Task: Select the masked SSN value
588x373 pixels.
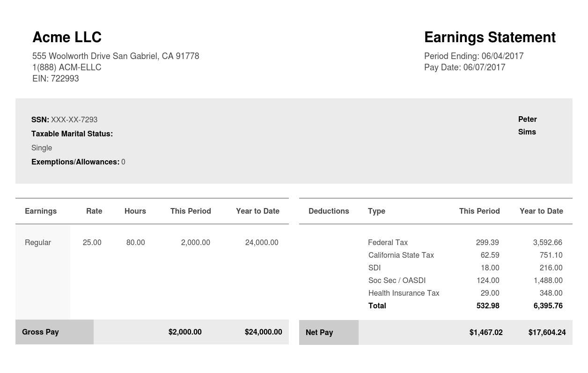Action: pos(74,120)
